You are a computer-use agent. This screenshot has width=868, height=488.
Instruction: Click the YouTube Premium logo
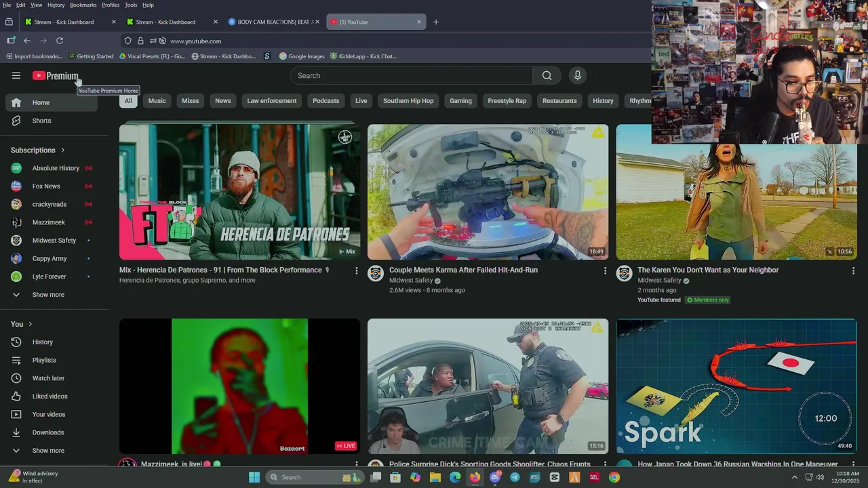pos(56,76)
